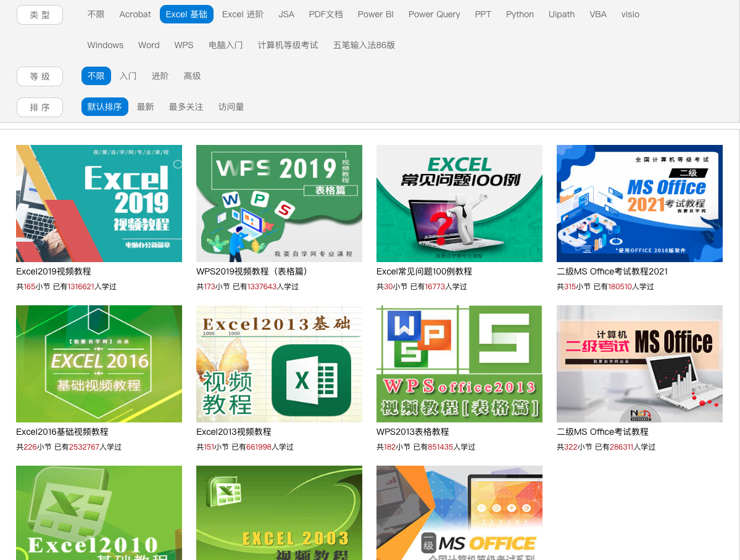Select the 五笔输入法86版 category
This screenshot has height=560, width=740.
tap(364, 45)
